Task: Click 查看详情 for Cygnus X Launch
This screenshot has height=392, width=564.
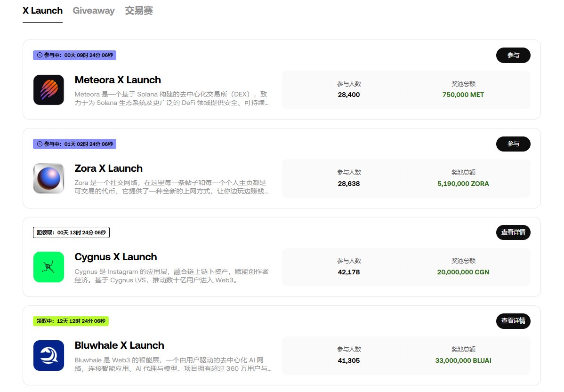Action: pos(513,232)
